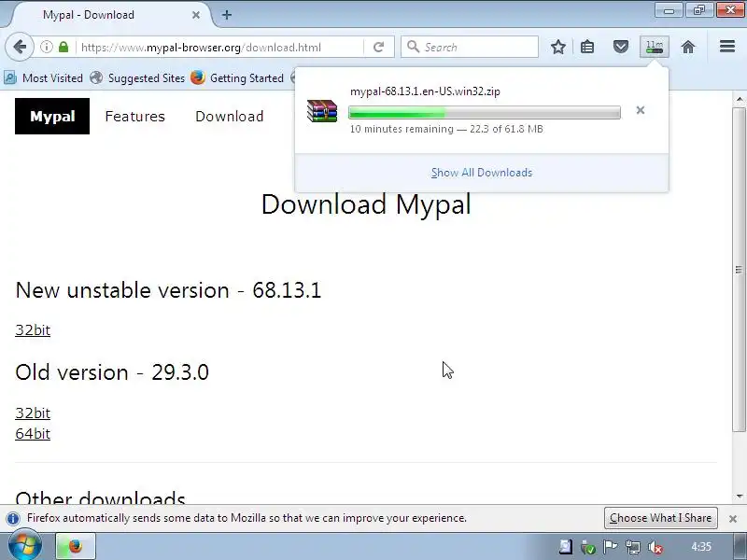Screen dimensions: 747x560
Task: Open Download page in site nav
Action: point(230,116)
